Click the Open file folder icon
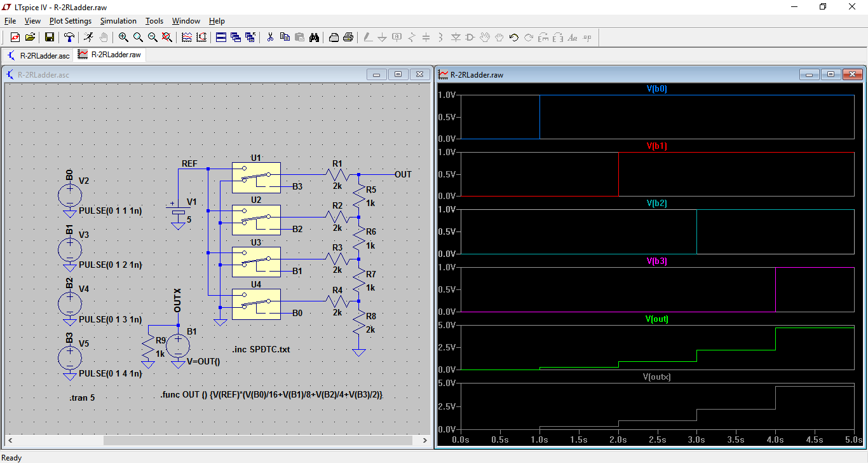 (29, 38)
